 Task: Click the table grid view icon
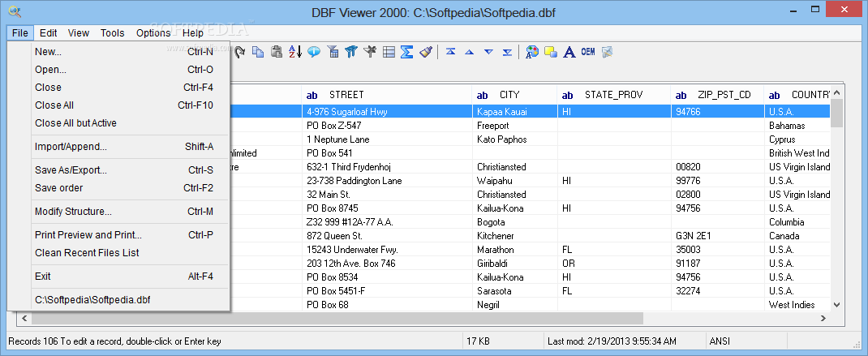389,52
